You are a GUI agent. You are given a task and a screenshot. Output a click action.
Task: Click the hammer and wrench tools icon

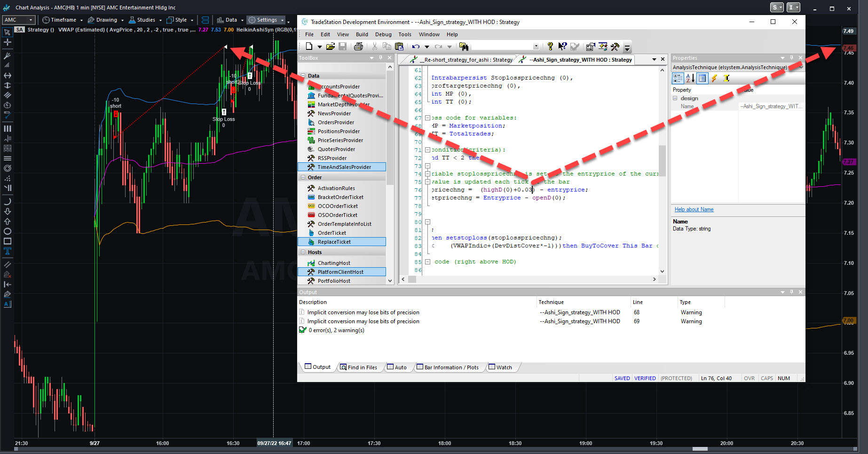coord(615,46)
